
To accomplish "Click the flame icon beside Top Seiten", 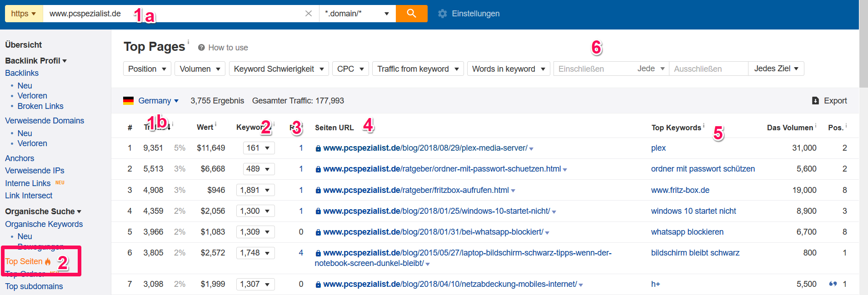I will [x=48, y=261].
